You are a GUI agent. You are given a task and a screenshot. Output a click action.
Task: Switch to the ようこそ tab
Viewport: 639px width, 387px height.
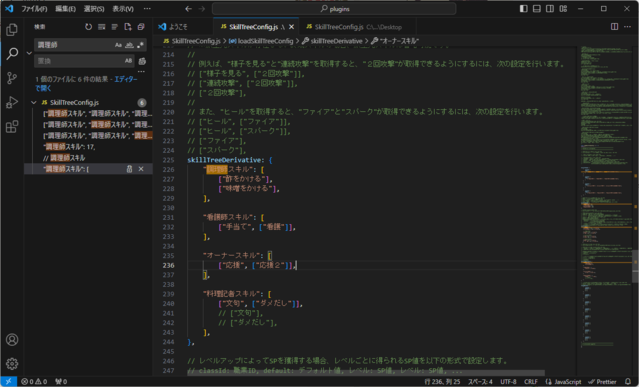178,27
